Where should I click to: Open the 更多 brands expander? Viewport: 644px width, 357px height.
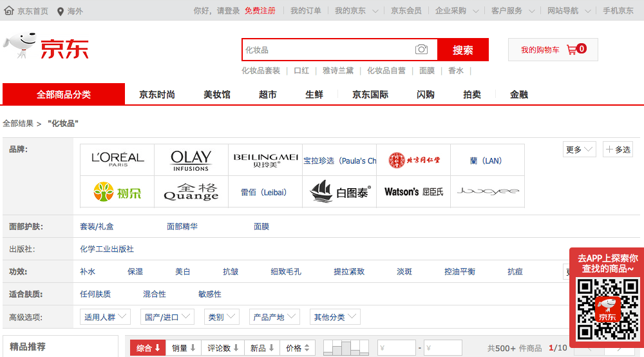579,150
